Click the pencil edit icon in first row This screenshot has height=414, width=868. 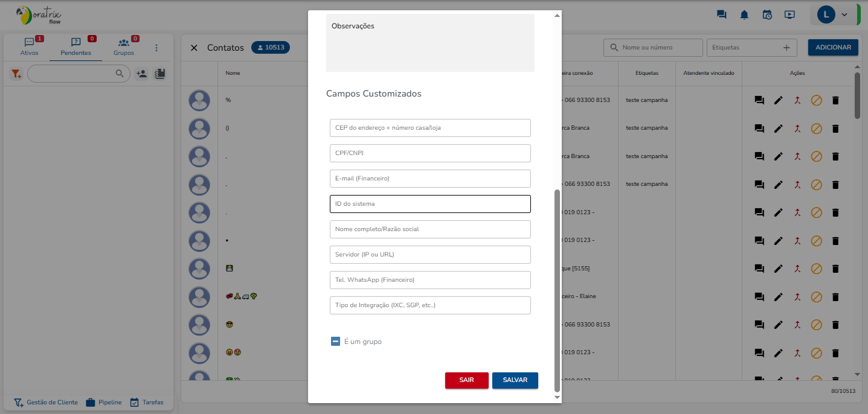[x=779, y=100]
